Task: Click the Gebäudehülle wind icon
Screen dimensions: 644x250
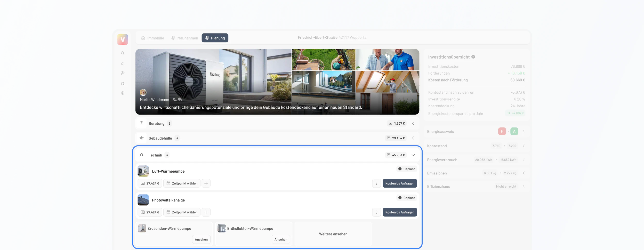Action: 141,138
